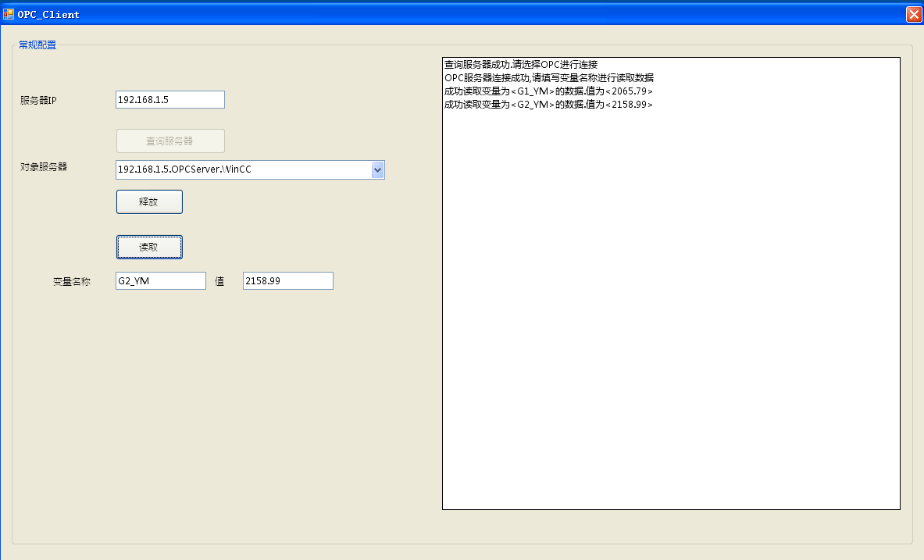Click the OPC_Client app icon in title bar
924x560 pixels.
(x=9, y=14)
